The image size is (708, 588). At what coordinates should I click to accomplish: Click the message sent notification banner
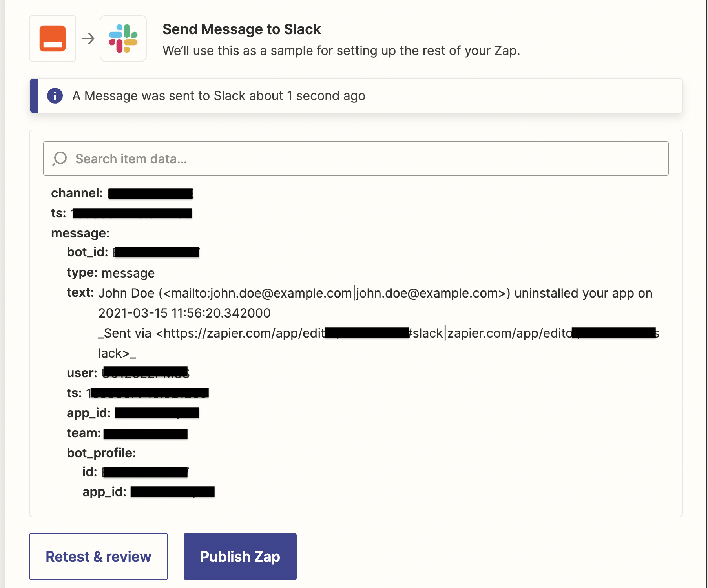pos(356,96)
